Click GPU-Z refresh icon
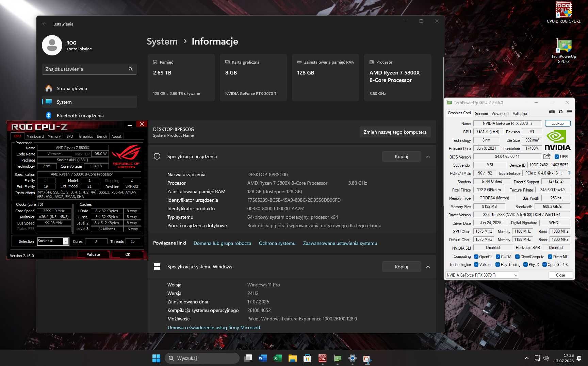Screen dimensions: 588x366 click(x=560, y=112)
